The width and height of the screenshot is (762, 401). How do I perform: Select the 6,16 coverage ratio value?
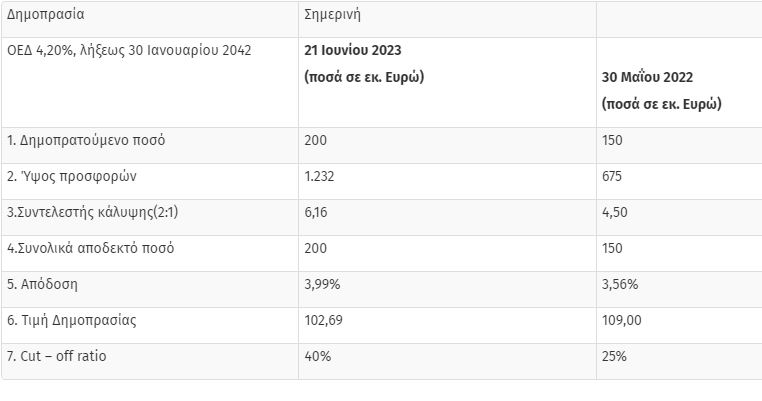pos(316,212)
